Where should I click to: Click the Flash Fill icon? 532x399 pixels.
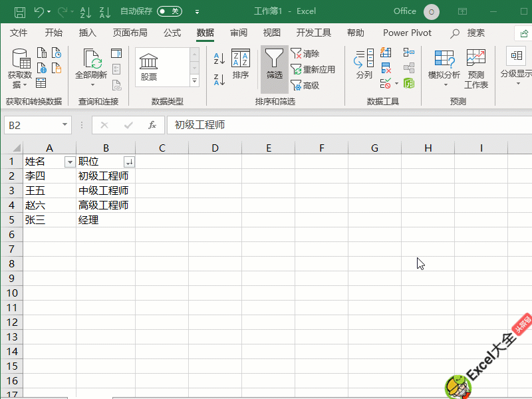click(x=386, y=53)
